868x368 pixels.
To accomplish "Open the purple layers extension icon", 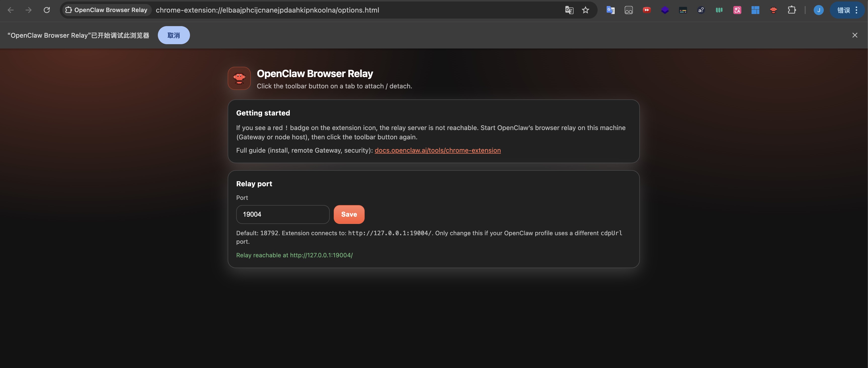I will point(664,10).
